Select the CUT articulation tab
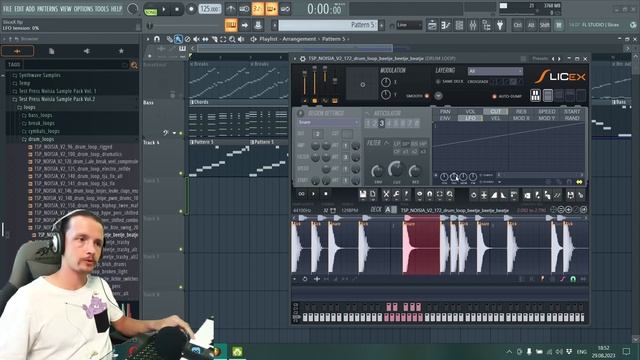This screenshot has height=360, width=640. tap(496, 111)
